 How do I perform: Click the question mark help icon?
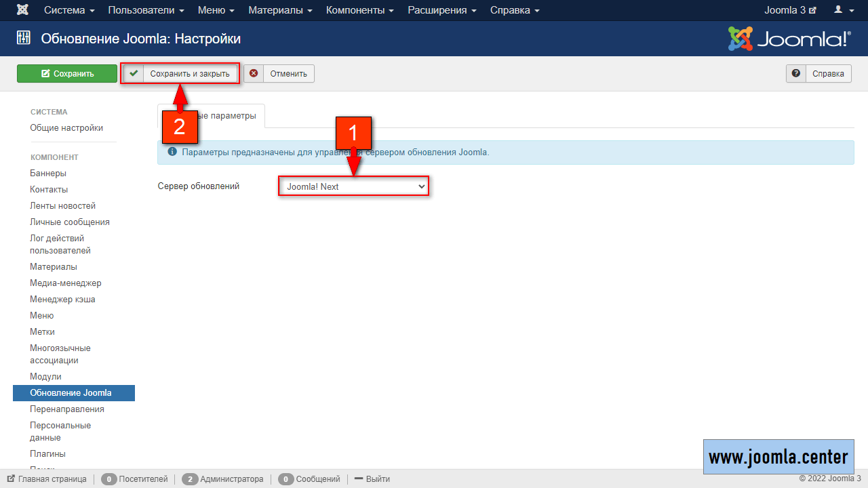(796, 74)
